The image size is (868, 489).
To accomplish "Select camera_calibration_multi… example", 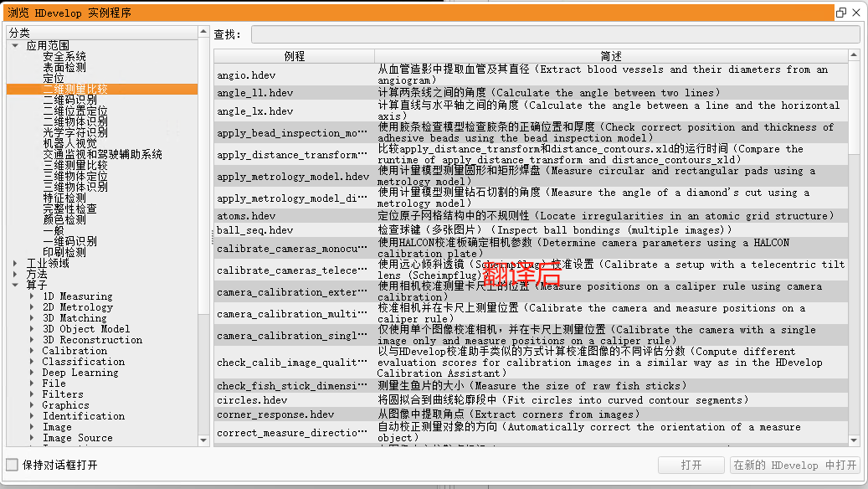I will coord(292,313).
